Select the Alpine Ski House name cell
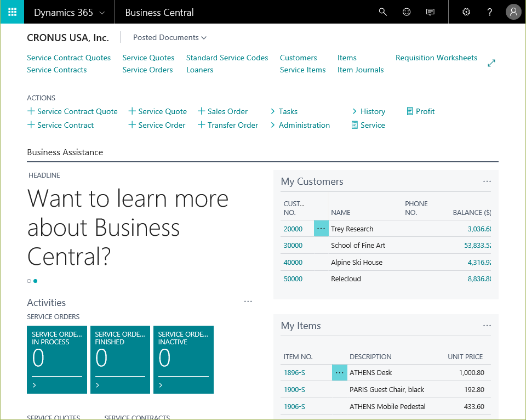Image resolution: width=526 pixels, height=420 pixels. pyautogui.click(x=357, y=263)
